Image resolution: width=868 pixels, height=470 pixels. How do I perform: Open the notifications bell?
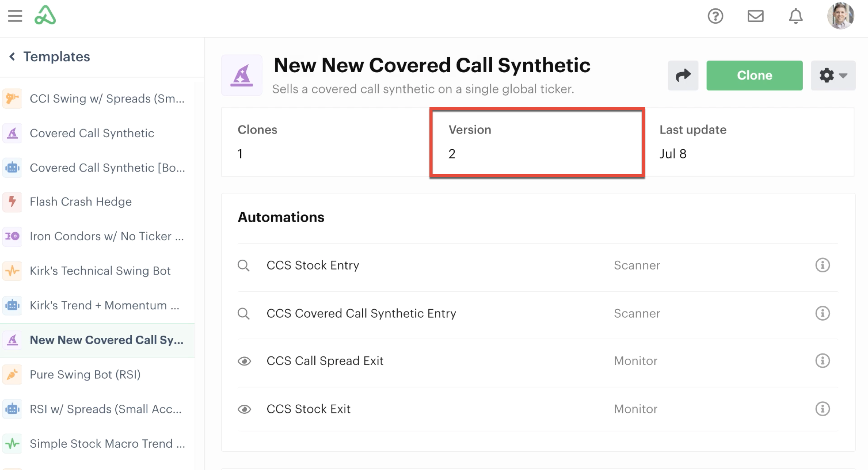point(796,16)
